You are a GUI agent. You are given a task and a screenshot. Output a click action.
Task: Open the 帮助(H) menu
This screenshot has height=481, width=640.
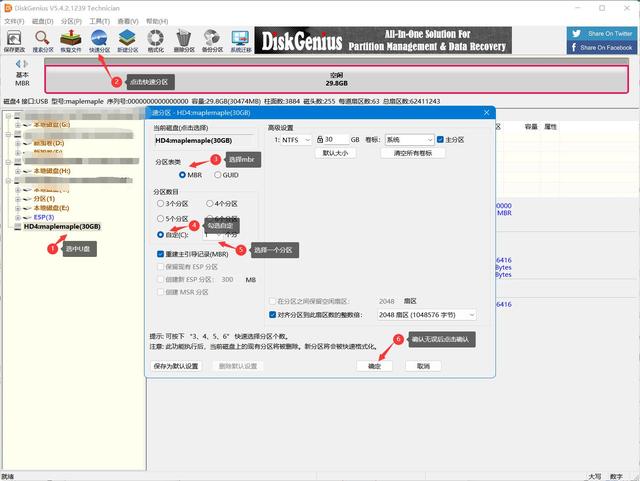[x=157, y=21]
